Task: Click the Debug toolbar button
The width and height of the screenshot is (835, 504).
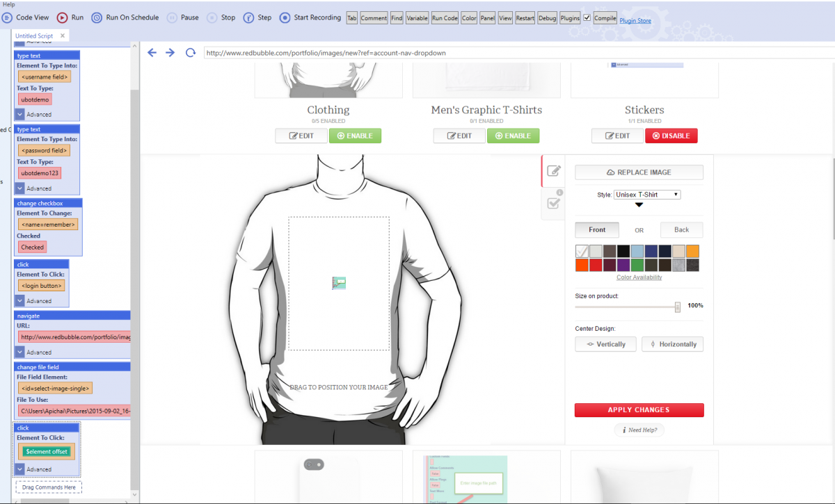Action: [548, 18]
